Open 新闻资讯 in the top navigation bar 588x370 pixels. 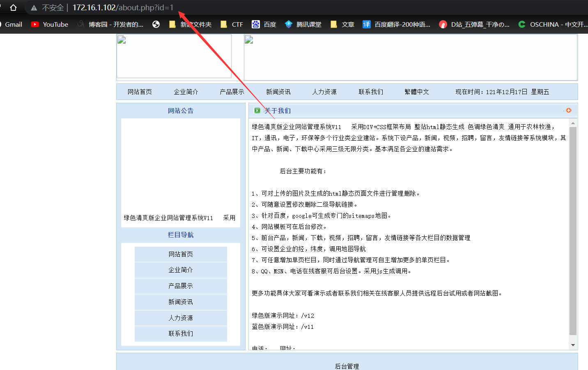click(x=278, y=92)
